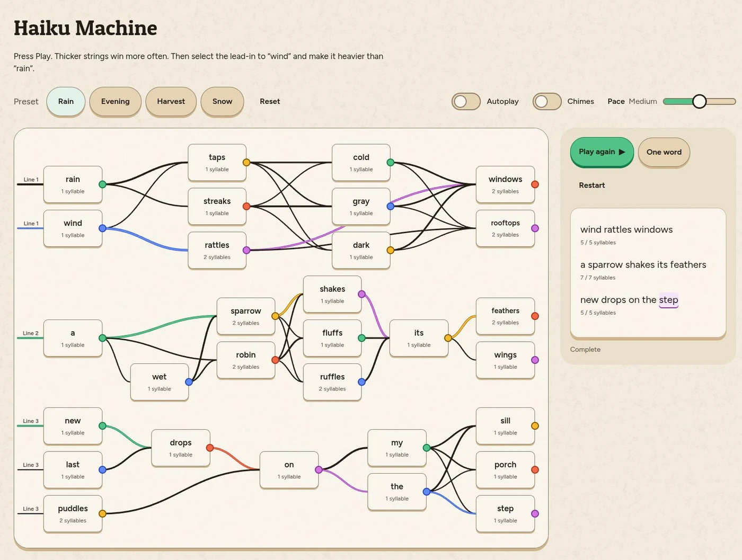Click the blue dot on the gray node
The image size is (742, 560).
(391, 206)
